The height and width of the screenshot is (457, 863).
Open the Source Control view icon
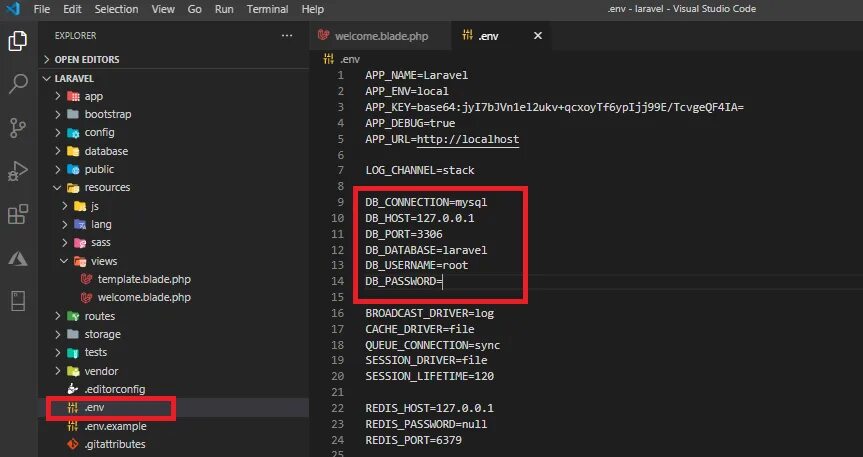(x=18, y=128)
